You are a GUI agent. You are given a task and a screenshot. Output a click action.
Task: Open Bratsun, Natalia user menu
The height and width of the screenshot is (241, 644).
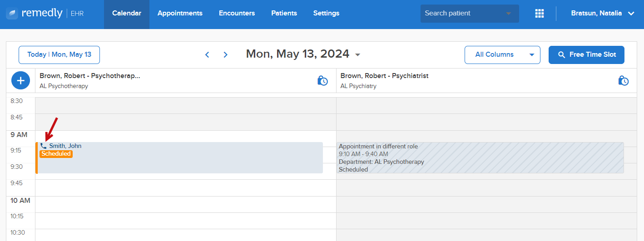pyautogui.click(x=603, y=14)
